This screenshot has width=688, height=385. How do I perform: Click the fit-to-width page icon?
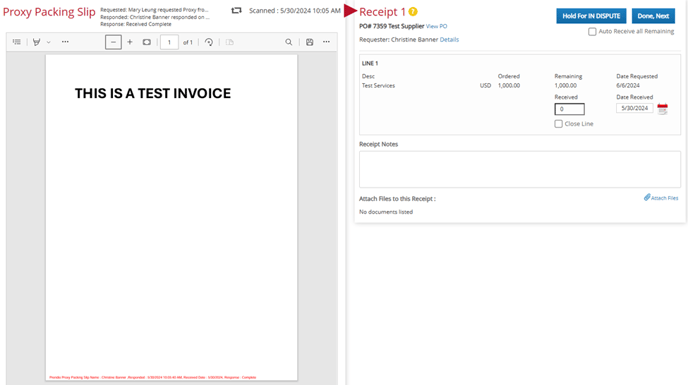click(x=147, y=42)
